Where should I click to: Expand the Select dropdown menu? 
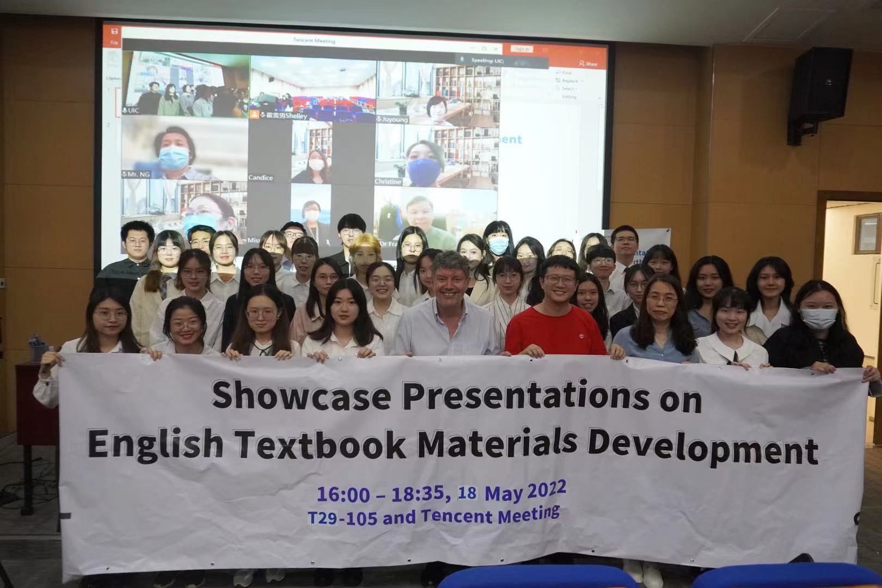point(569,88)
